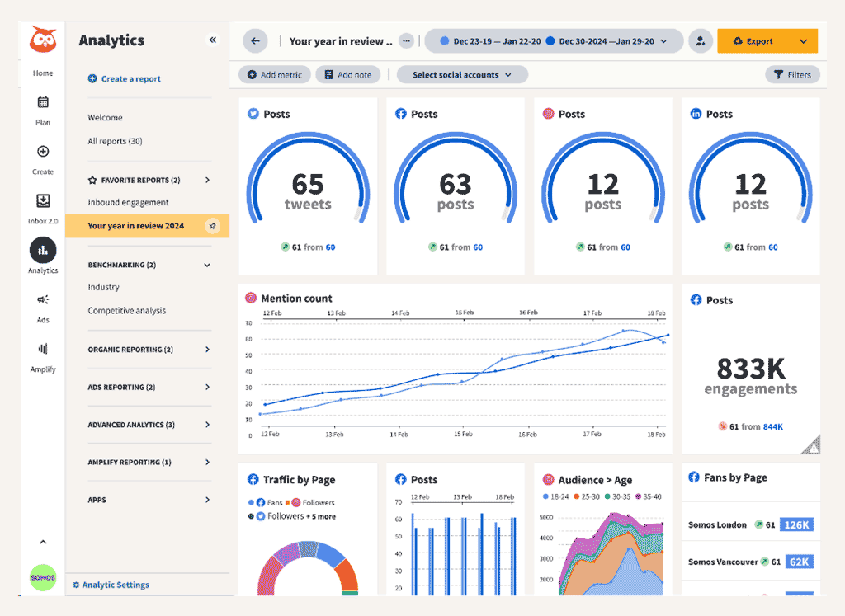
Task: Click the Hootsuite owl logo
Action: point(42,40)
